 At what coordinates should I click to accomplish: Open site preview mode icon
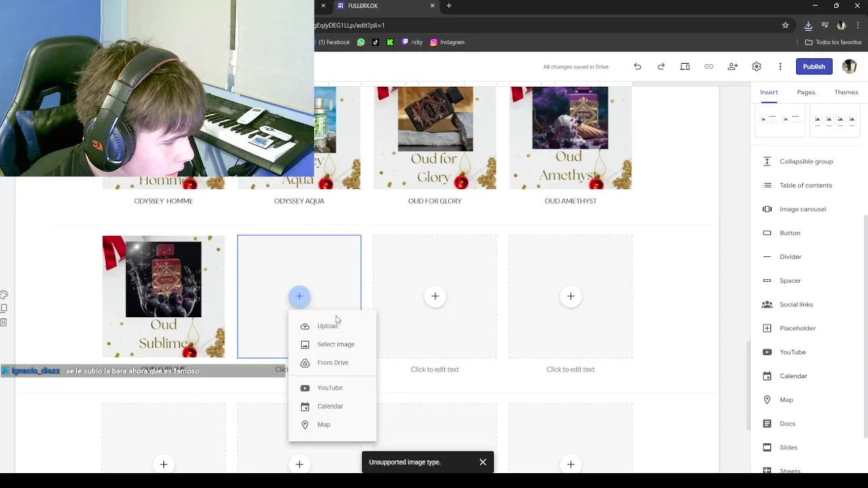coord(685,66)
